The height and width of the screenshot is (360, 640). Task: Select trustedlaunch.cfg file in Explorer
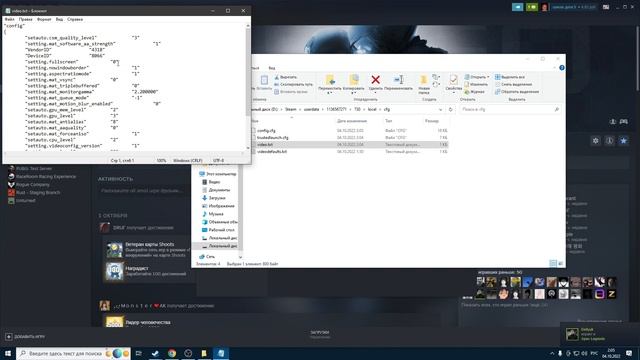(x=273, y=138)
